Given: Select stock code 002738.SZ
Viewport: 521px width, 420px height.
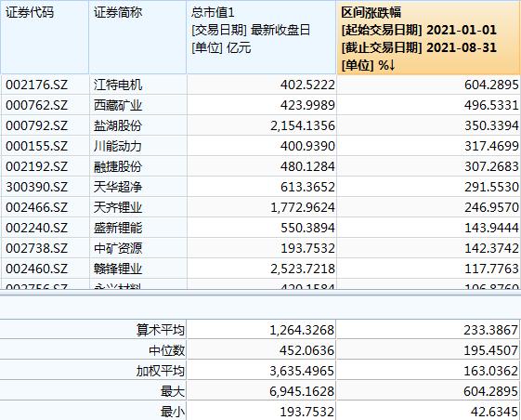Looking at the screenshot, I should point(36,248).
